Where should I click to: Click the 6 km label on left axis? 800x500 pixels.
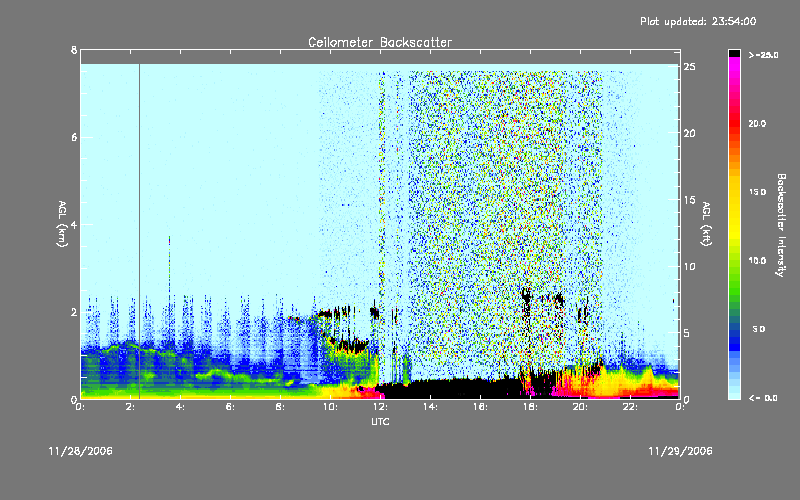[74, 137]
